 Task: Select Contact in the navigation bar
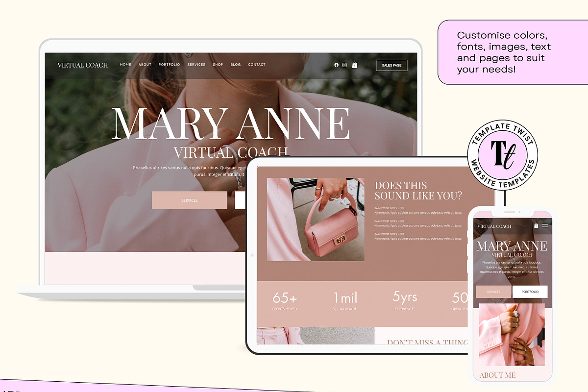[x=257, y=65]
